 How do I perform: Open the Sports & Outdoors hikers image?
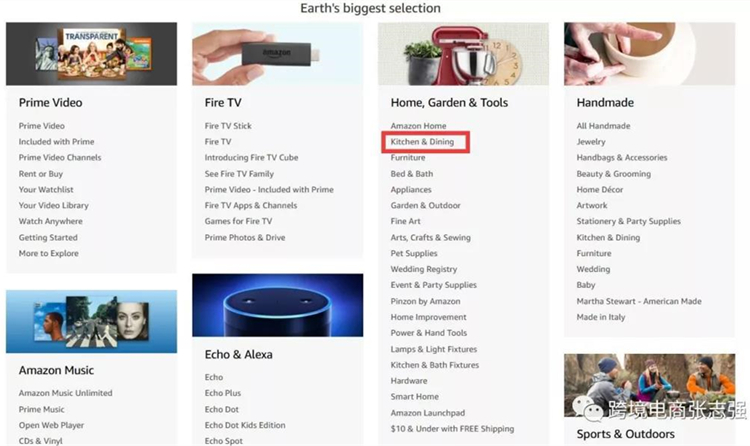click(x=650, y=386)
